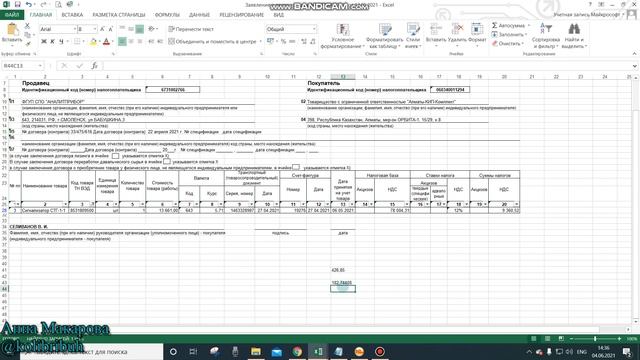Click Clear (Очистить) button
Viewport: 640px width, 360px height.
point(507,43)
